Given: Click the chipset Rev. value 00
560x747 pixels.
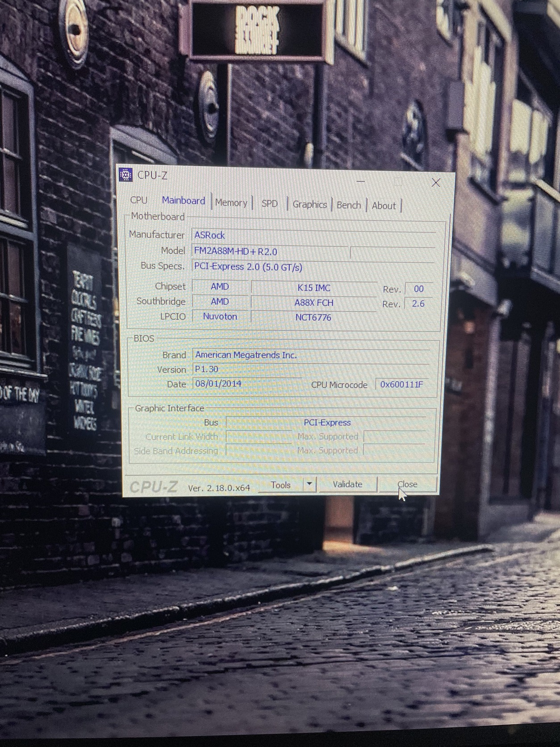Looking at the screenshot, I should [418, 289].
